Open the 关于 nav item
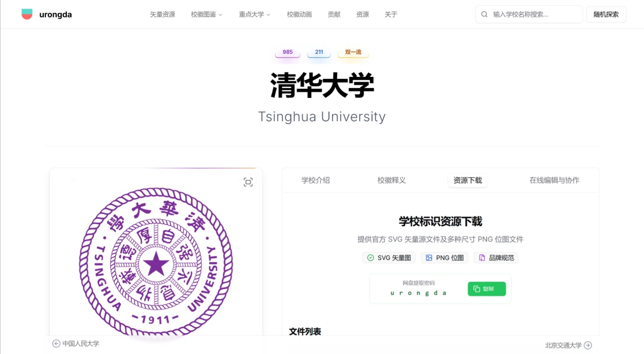The height and width of the screenshot is (354, 644). point(391,15)
